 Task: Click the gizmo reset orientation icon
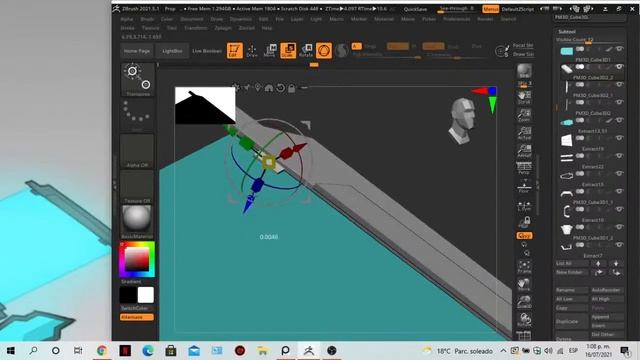[x=280, y=88]
